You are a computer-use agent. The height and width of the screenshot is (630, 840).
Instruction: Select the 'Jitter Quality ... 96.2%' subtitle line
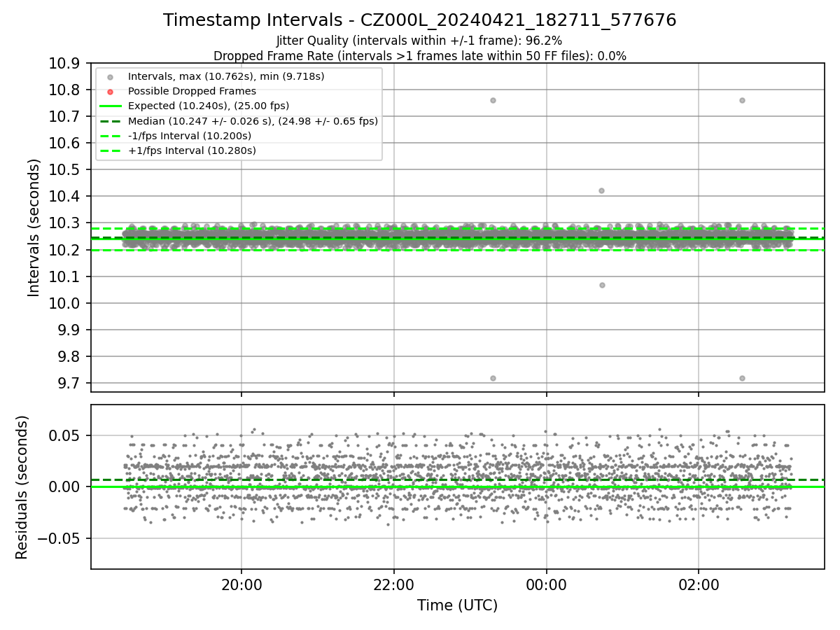click(419, 41)
